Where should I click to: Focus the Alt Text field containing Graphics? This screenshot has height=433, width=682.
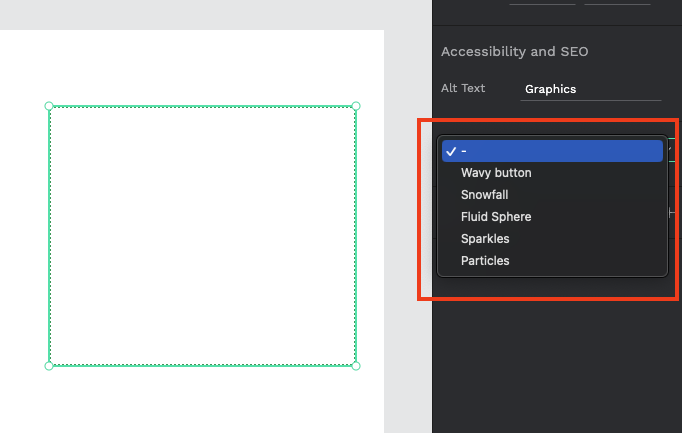591,89
